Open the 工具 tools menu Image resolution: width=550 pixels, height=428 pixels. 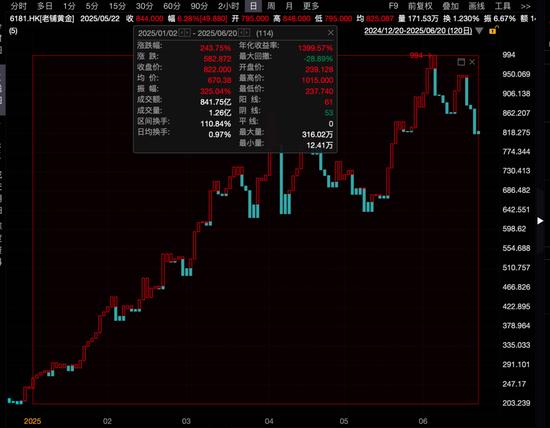click(503, 6)
